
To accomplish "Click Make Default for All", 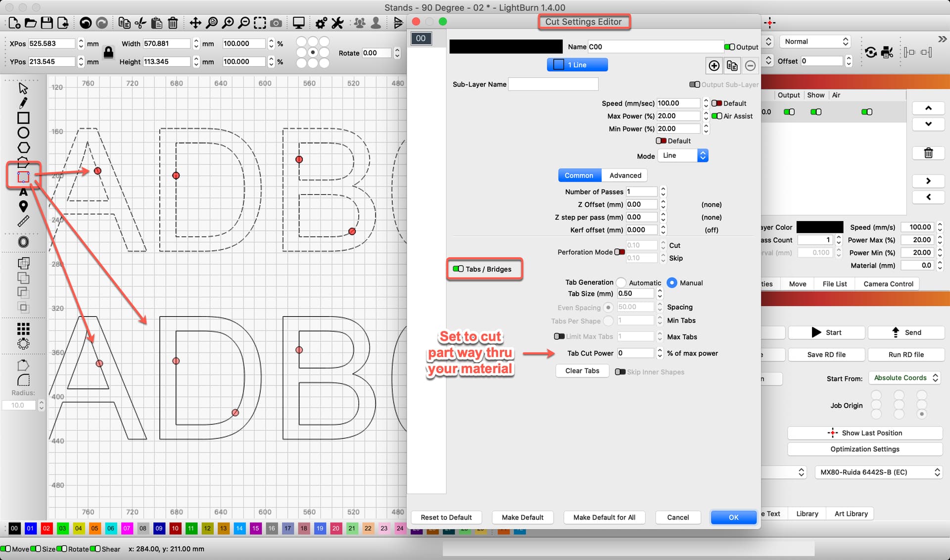I will pos(604,517).
